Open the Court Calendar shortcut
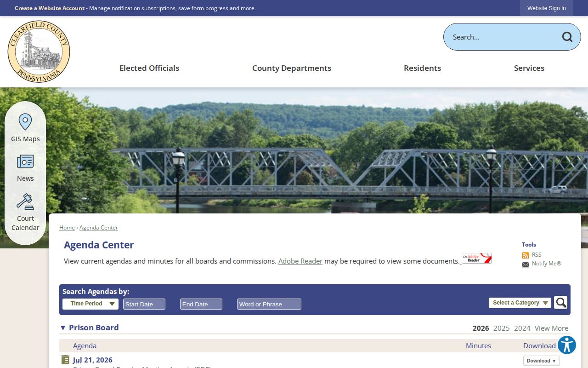 coord(25,213)
